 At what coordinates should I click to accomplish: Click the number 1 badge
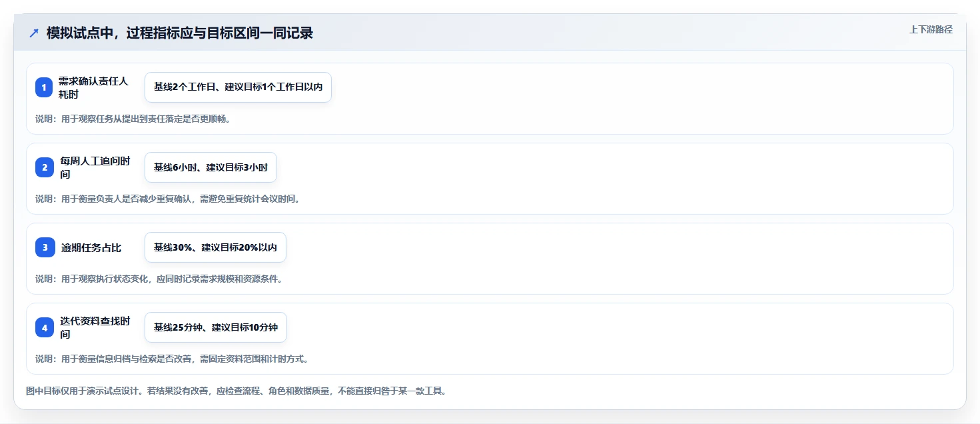[x=45, y=87]
